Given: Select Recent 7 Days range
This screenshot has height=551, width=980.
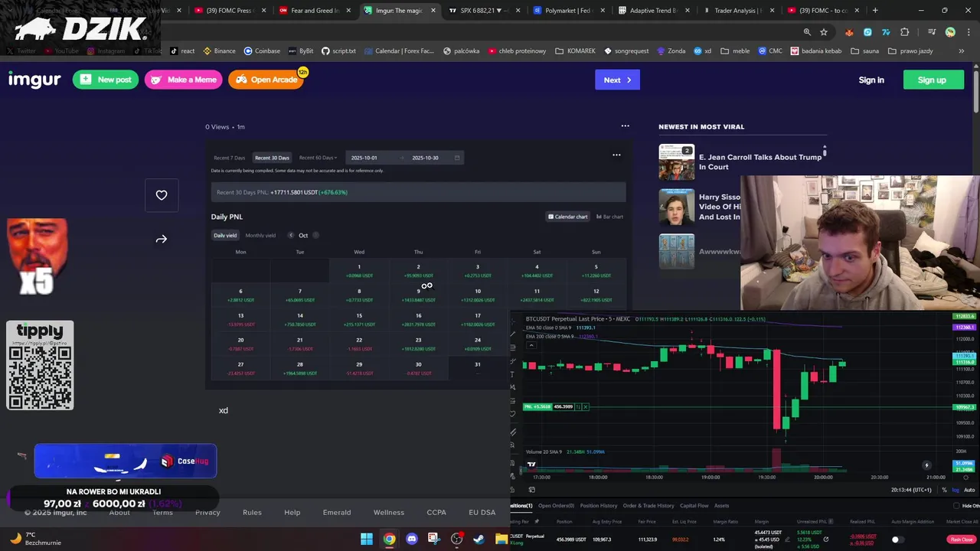Looking at the screenshot, I should 230,158.
